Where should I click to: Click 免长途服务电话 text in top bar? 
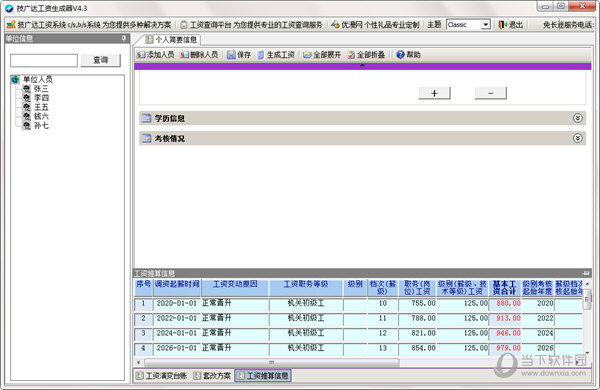point(568,25)
